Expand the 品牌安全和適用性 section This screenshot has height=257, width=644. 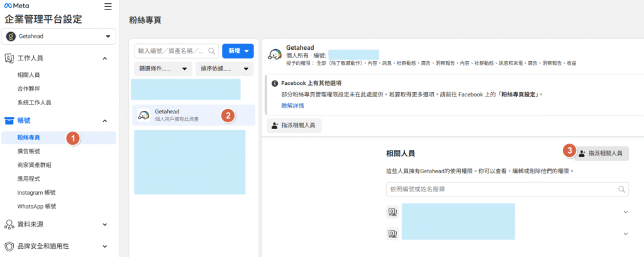[104, 246]
